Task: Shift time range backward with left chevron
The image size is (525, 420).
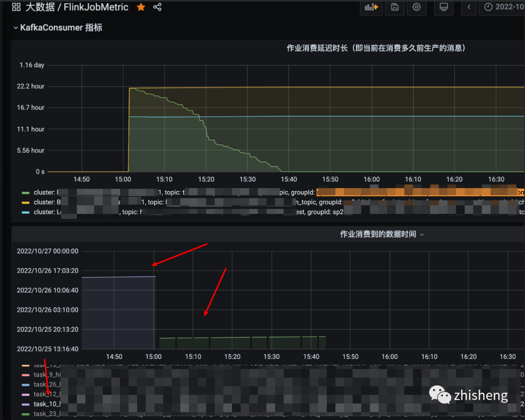Action: point(469,7)
